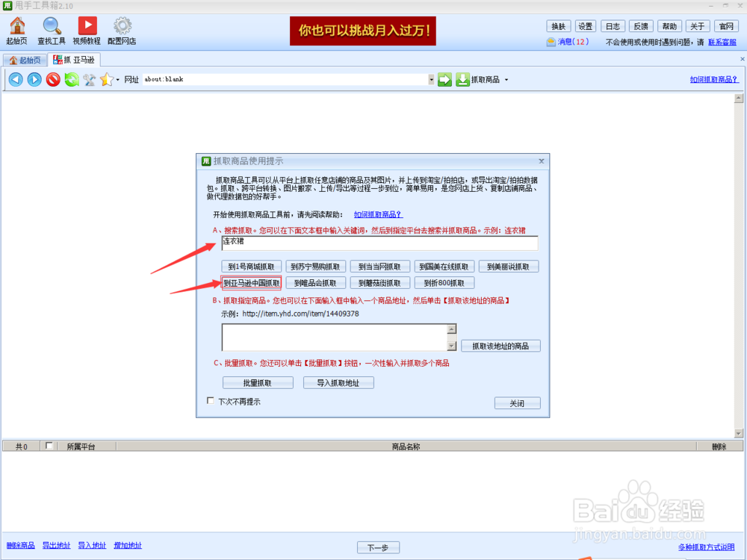
Task: Click 导入抓取地址 button
Action: 338,383
